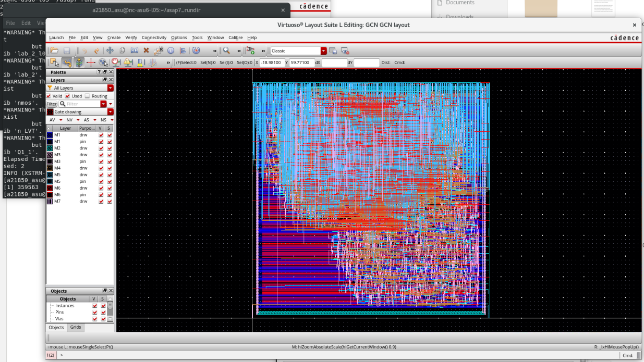Toggle selectability of Vias objects
Viewport: 644px width, 362px height.
[103, 319]
